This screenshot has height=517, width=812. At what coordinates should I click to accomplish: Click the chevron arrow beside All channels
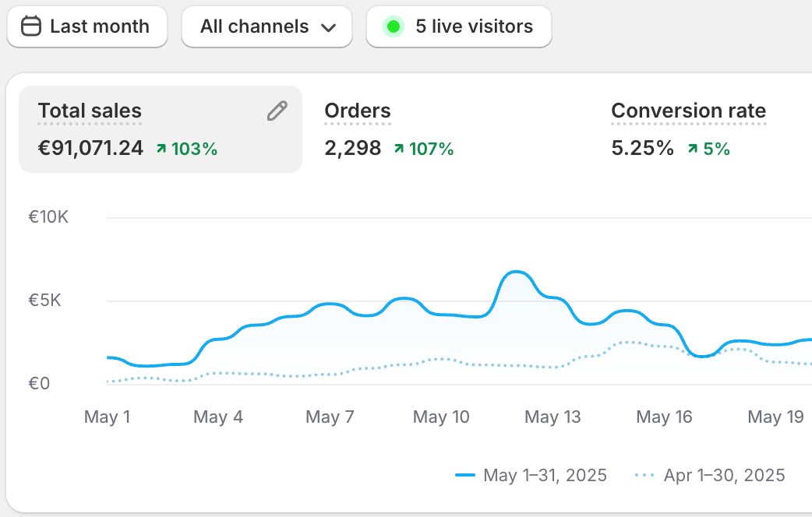point(328,27)
